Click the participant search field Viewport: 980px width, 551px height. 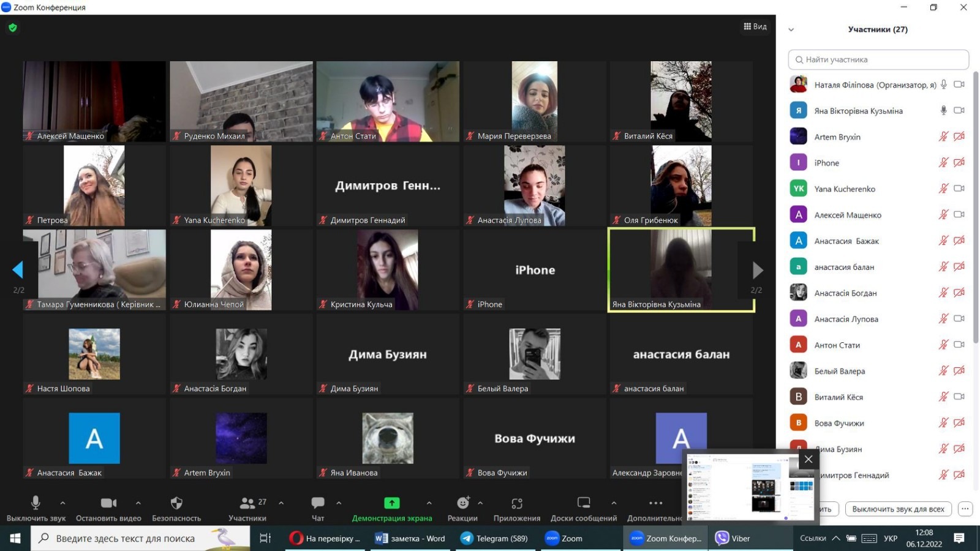click(x=878, y=59)
